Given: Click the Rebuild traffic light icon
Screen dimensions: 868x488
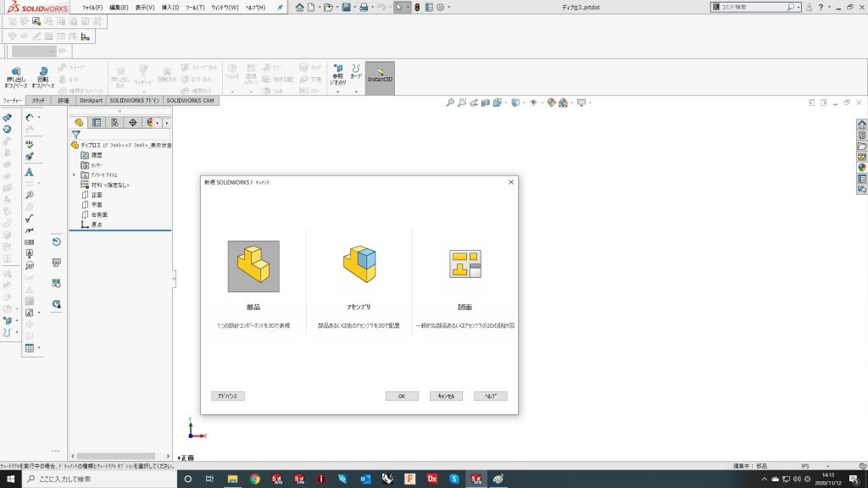Looking at the screenshot, I should [x=417, y=8].
